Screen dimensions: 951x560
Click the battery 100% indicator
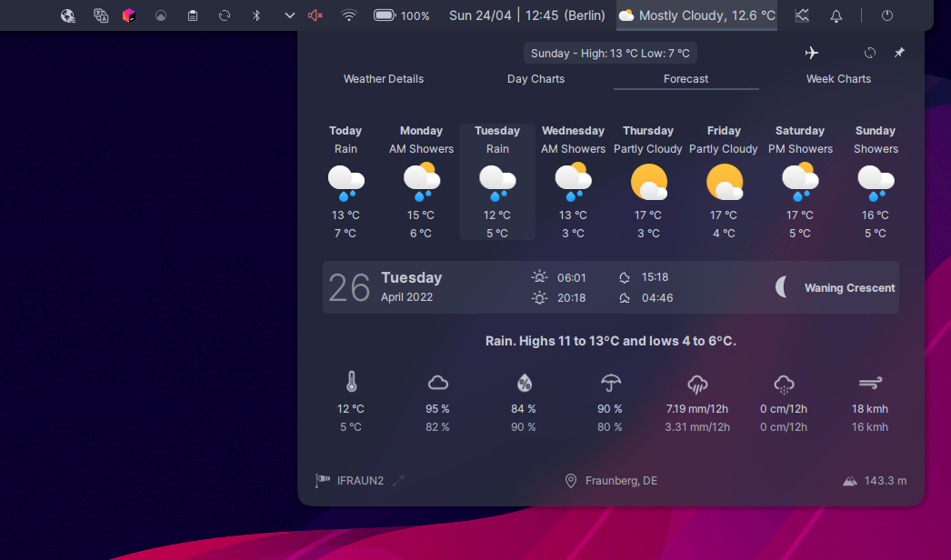pyautogui.click(x=402, y=15)
